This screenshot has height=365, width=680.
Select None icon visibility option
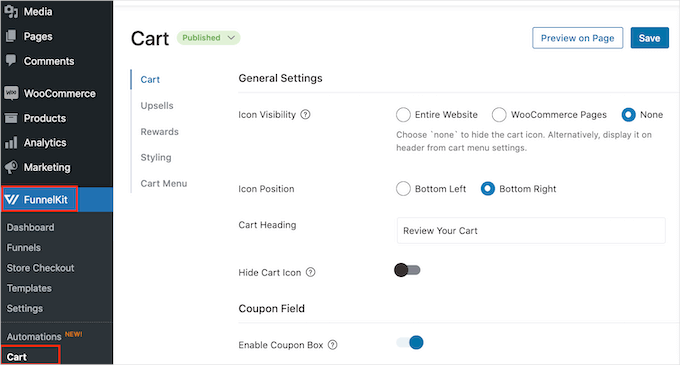click(628, 115)
